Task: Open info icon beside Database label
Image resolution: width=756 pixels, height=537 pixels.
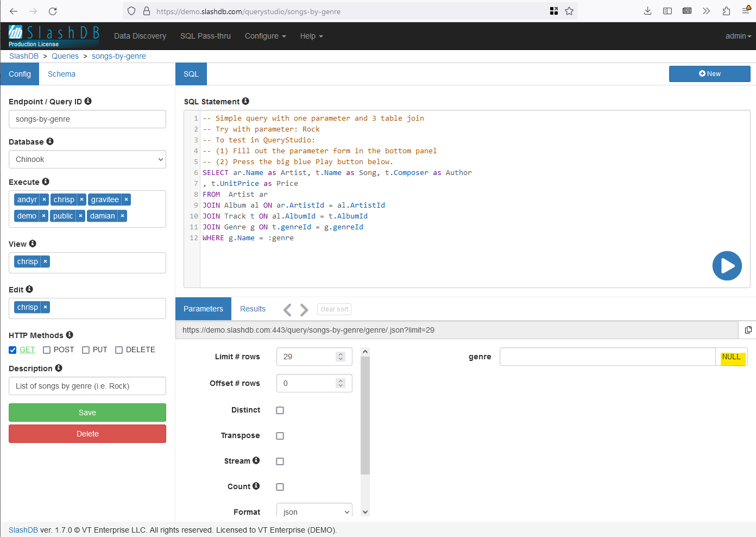Action: tap(50, 141)
